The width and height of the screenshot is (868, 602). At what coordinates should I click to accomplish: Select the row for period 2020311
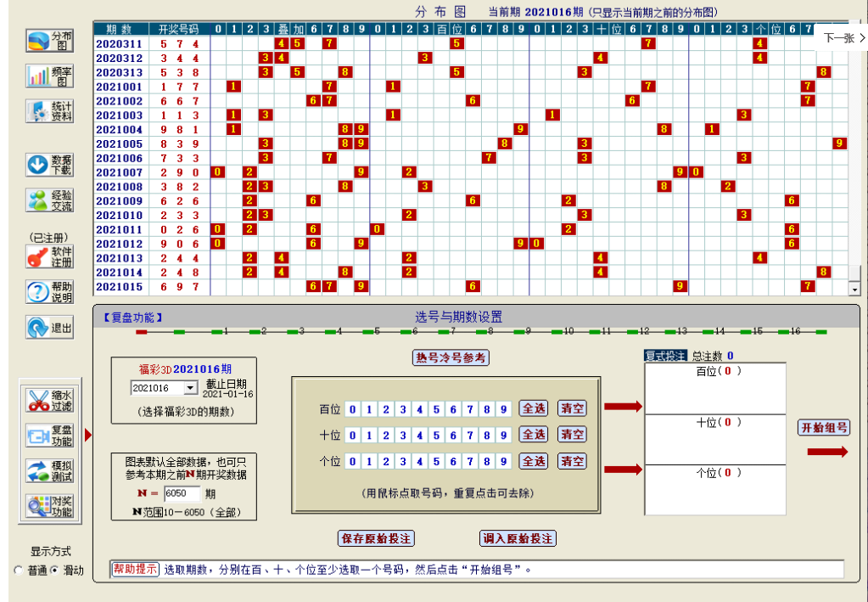471,43
